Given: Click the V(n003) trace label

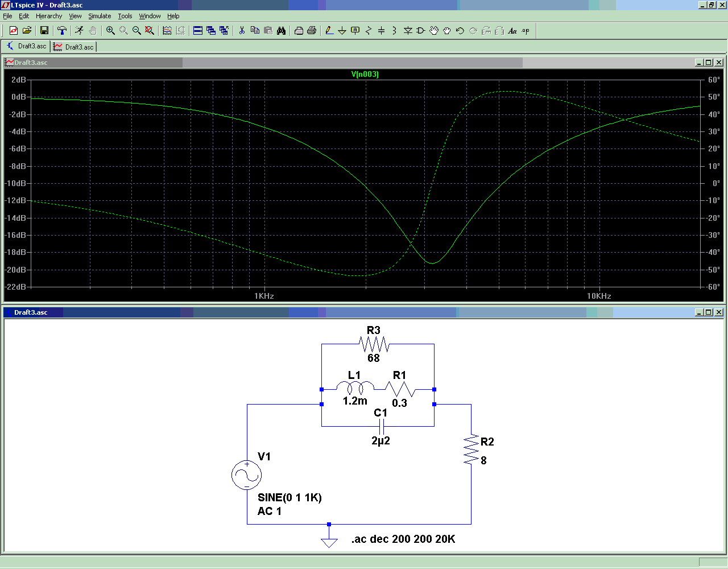Looking at the screenshot, I should (365, 74).
